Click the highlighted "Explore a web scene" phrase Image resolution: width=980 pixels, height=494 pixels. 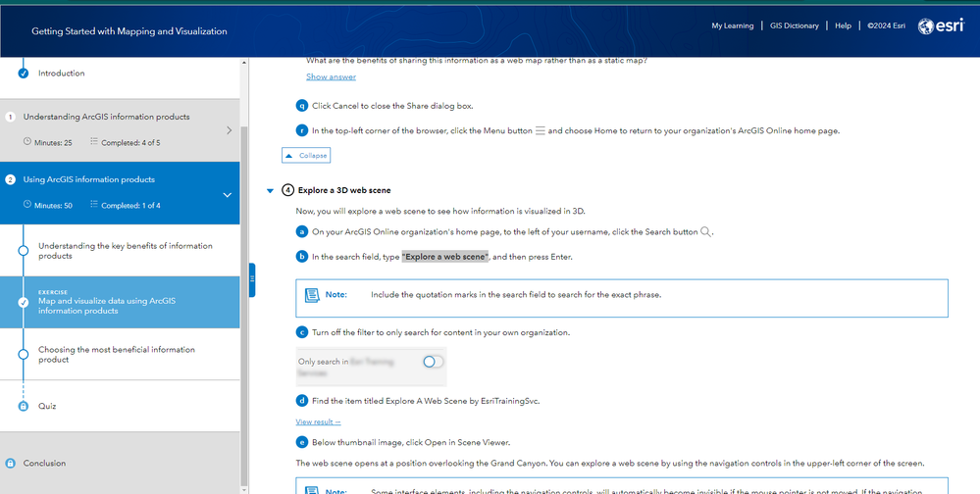coord(445,257)
